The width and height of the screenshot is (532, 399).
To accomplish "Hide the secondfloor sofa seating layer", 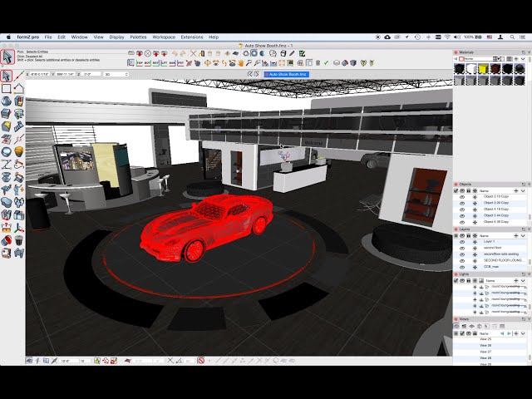I will coord(462,254).
